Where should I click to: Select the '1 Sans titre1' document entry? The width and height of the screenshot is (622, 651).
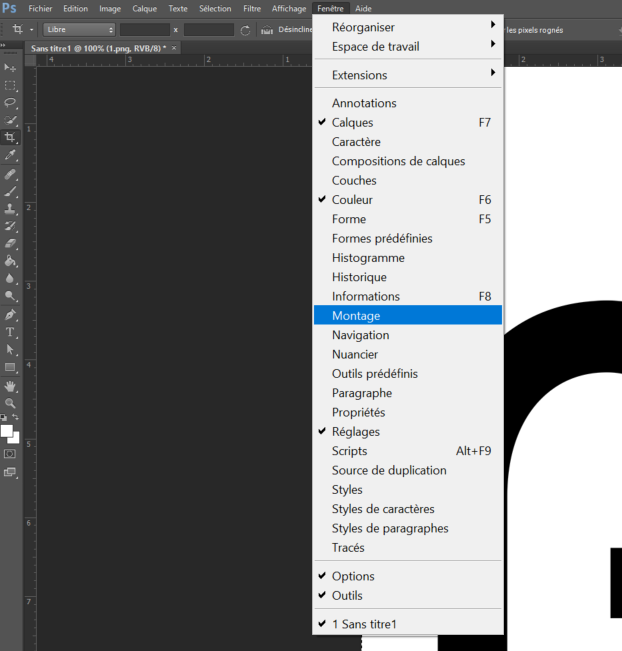pos(408,624)
